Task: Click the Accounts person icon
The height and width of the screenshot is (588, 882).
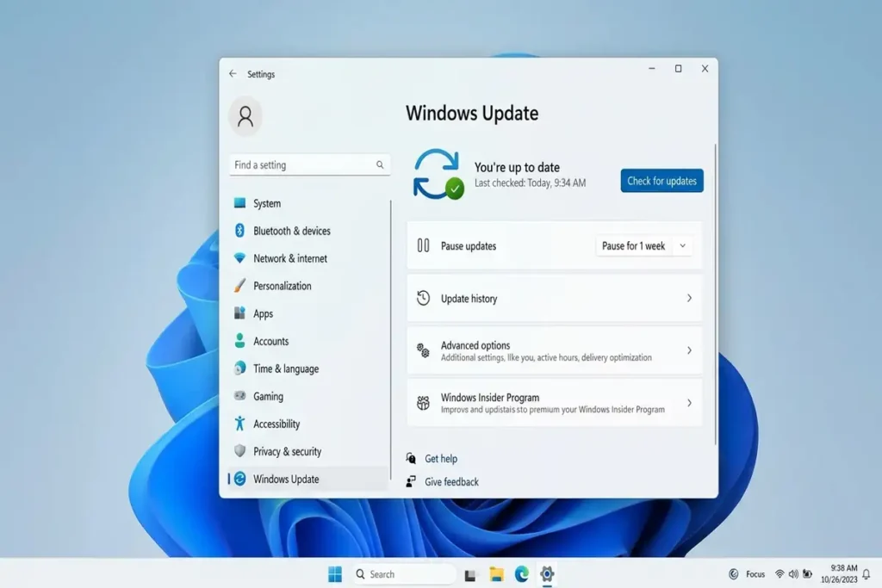Action: [x=239, y=341]
